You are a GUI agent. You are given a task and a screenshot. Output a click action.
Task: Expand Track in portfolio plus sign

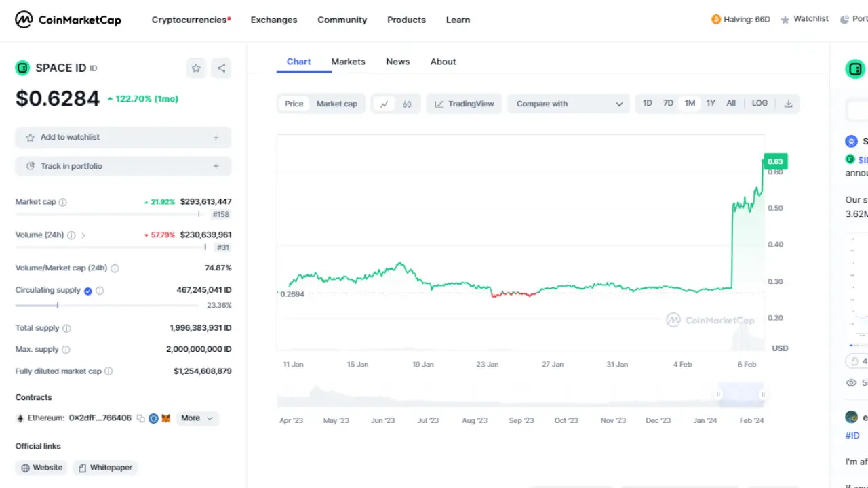pyautogui.click(x=216, y=166)
